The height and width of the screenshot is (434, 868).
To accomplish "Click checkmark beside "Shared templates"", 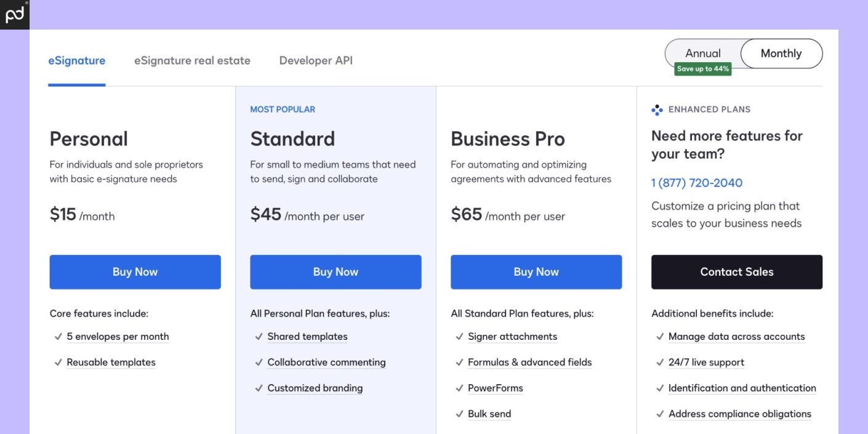I will [x=259, y=336].
